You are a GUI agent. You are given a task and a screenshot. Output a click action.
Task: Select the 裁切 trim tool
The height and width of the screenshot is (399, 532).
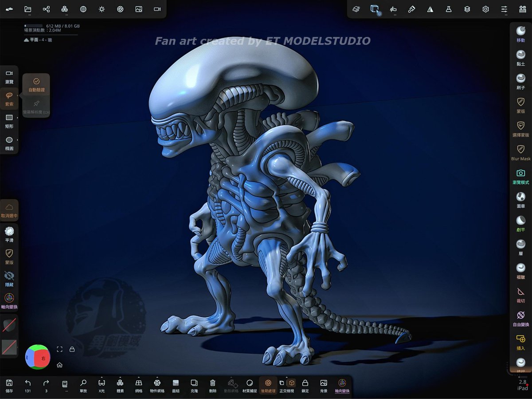pos(521,294)
